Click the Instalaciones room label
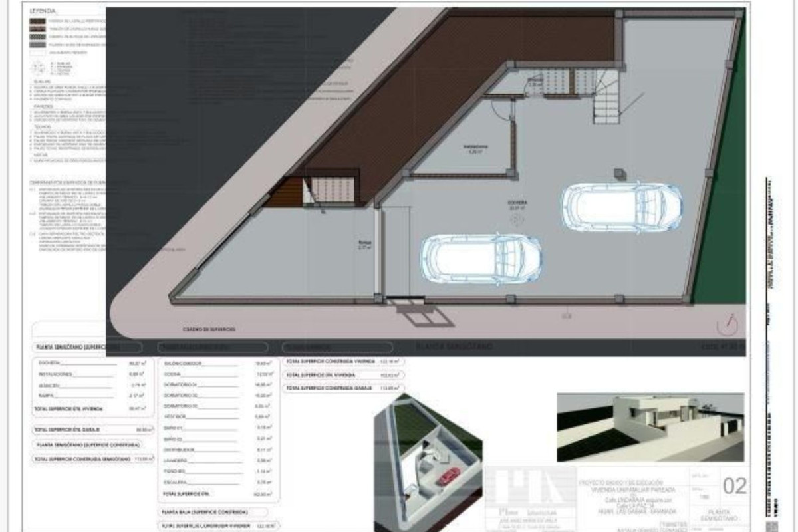The width and height of the screenshot is (798, 532). click(476, 147)
